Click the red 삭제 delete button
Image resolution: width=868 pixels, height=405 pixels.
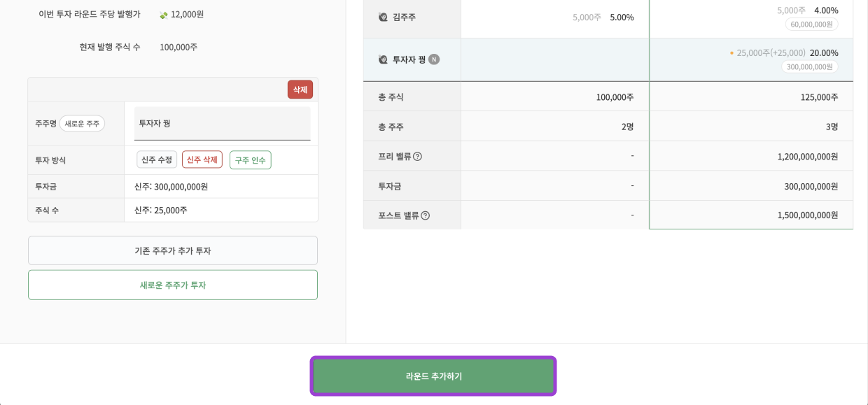click(300, 89)
